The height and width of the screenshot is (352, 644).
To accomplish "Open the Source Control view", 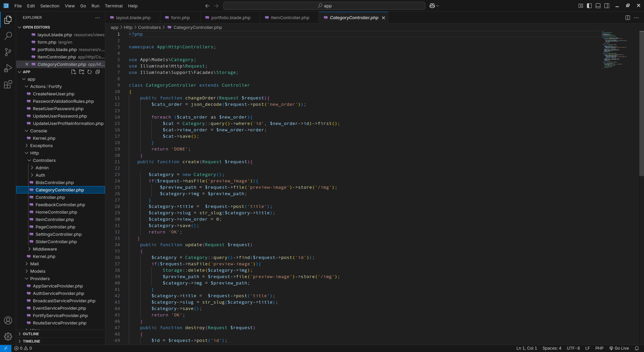I will tap(8, 52).
